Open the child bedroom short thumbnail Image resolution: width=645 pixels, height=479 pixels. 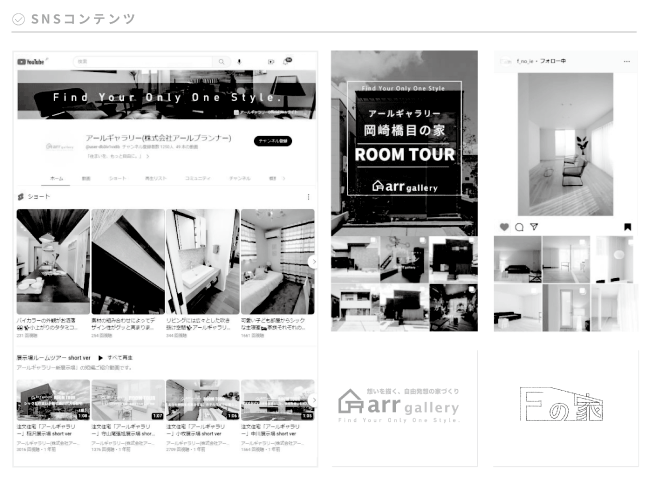(278, 262)
